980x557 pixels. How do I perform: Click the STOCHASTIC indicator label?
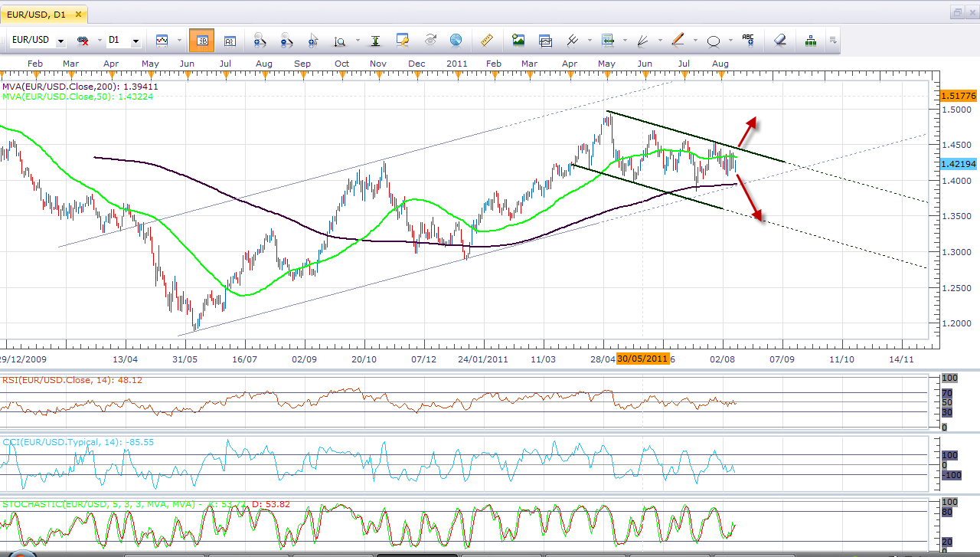coord(145,505)
